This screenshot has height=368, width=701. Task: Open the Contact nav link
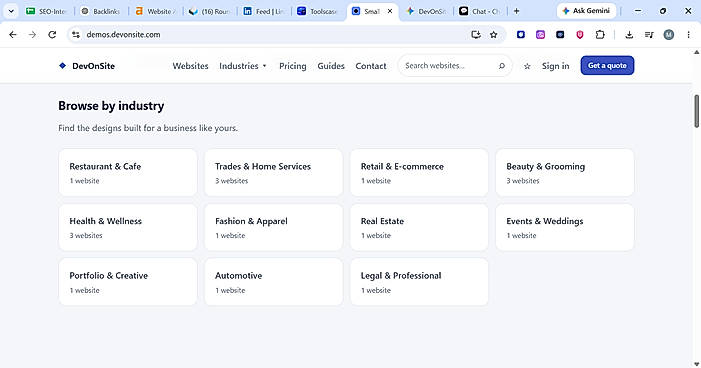[x=371, y=66]
